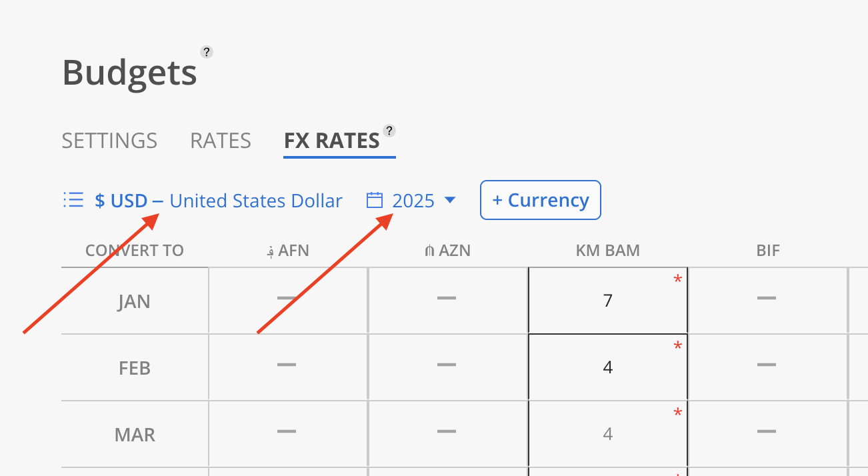This screenshot has height=476, width=868.
Task: Switch to the RATES tab
Action: tap(221, 141)
